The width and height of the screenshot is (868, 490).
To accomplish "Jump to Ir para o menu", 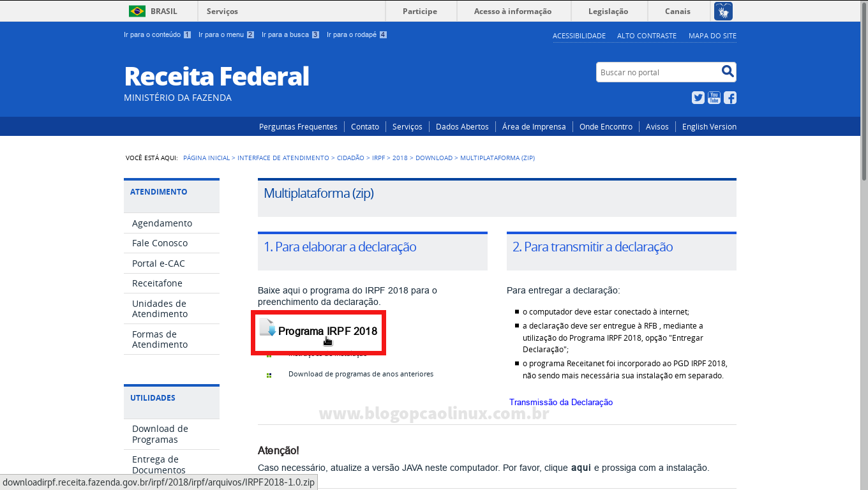I will click(x=226, y=34).
